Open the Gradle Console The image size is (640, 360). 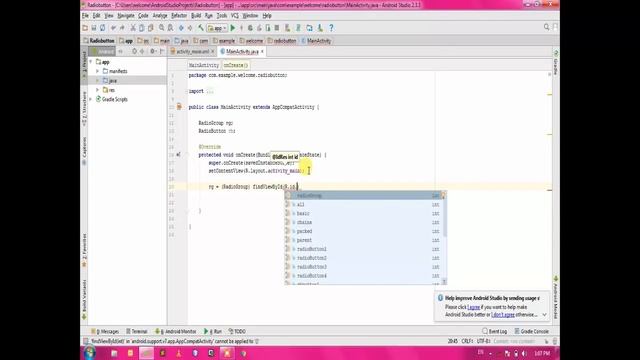click(x=531, y=331)
